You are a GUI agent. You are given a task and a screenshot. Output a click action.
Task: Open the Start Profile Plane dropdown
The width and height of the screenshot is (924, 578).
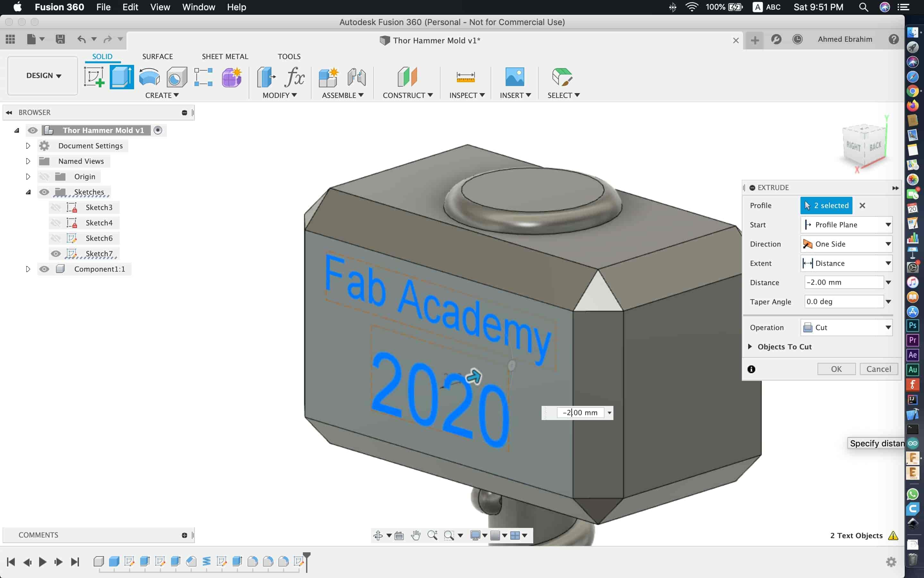pos(846,225)
